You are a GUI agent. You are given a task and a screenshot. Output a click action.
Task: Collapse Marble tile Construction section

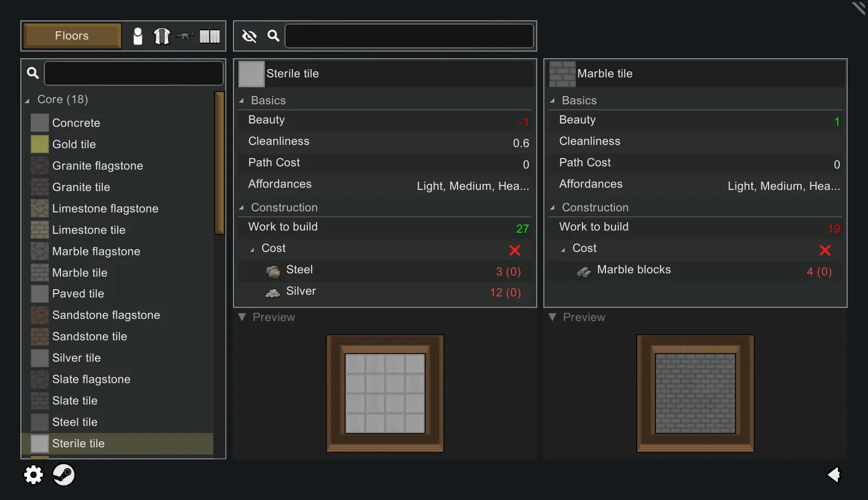(552, 208)
